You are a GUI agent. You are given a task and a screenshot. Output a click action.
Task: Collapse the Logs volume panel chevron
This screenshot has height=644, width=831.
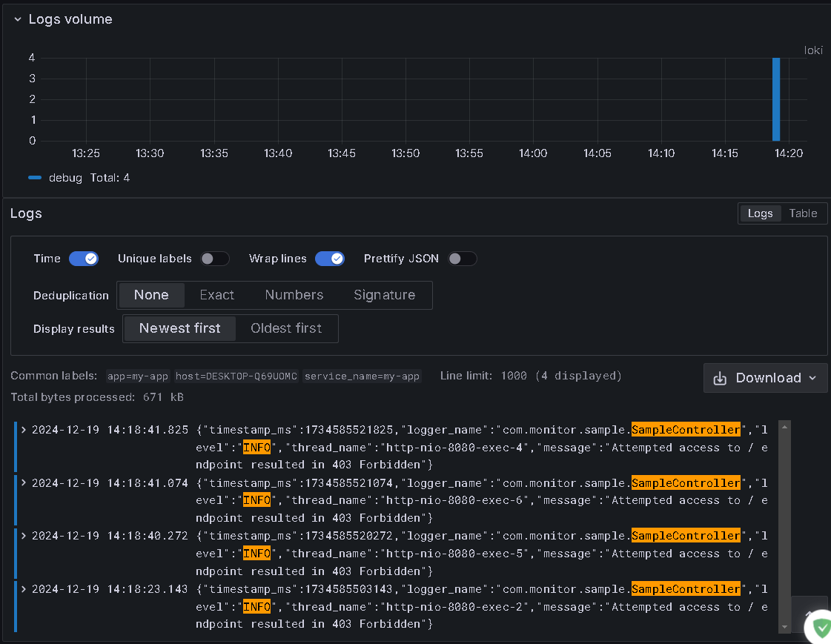pyautogui.click(x=18, y=19)
